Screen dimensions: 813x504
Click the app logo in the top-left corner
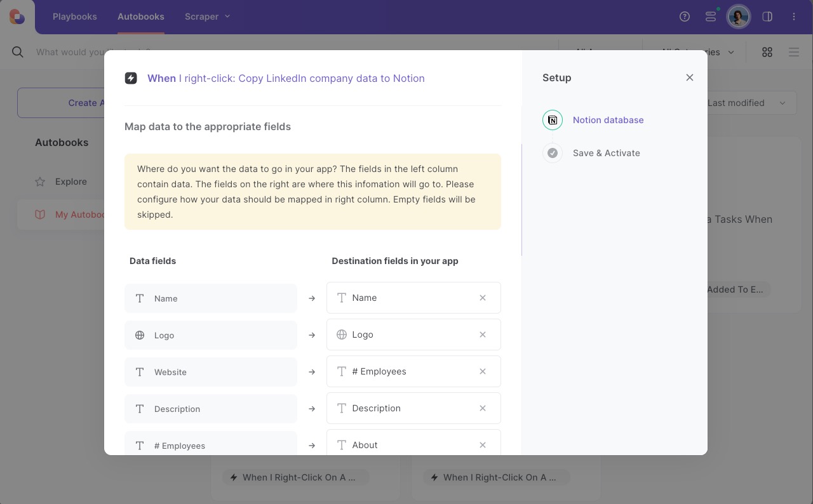tap(16, 17)
